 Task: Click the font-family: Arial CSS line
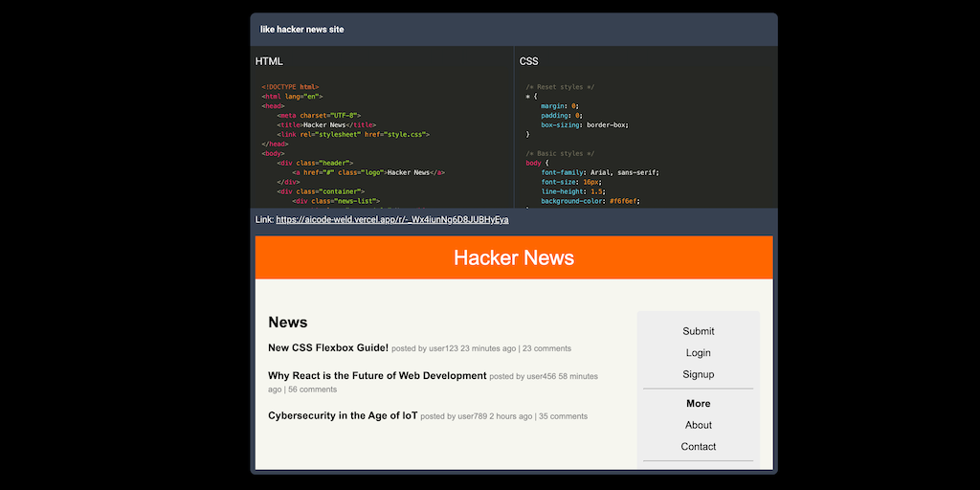pyautogui.click(x=600, y=172)
